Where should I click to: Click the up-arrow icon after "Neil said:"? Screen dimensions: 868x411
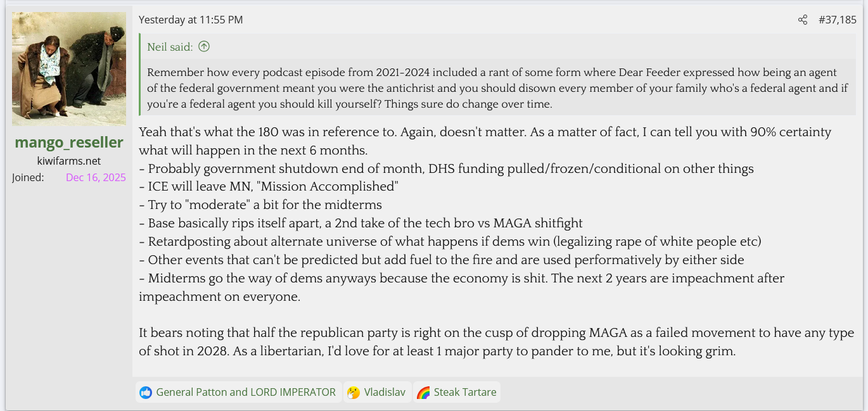[x=204, y=46]
